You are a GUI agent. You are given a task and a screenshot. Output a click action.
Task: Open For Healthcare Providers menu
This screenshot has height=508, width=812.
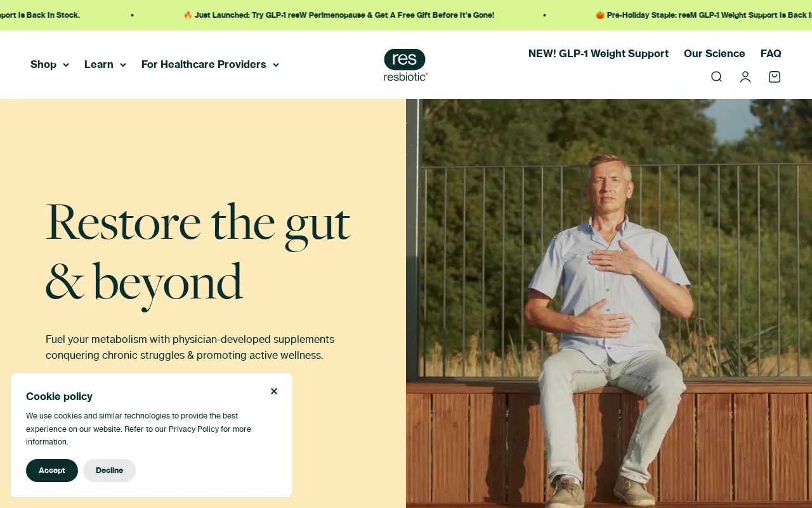coord(210,64)
